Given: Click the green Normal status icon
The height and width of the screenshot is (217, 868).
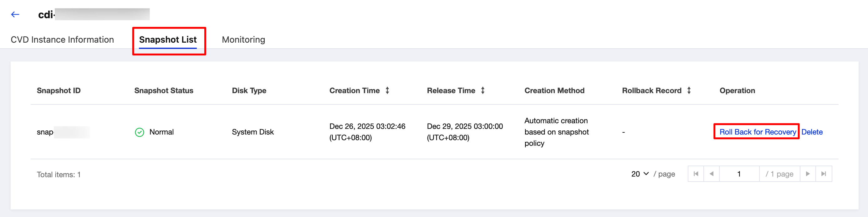Looking at the screenshot, I should click(x=140, y=132).
